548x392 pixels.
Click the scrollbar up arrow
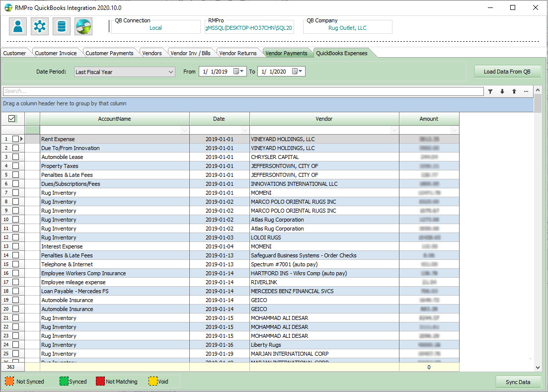(x=538, y=90)
